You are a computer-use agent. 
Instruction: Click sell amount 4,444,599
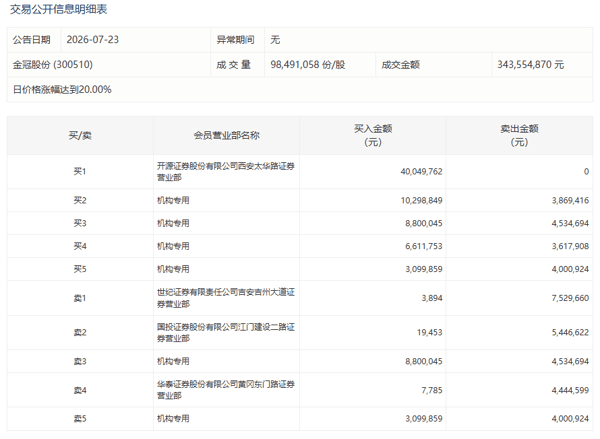click(x=570, y=390)
